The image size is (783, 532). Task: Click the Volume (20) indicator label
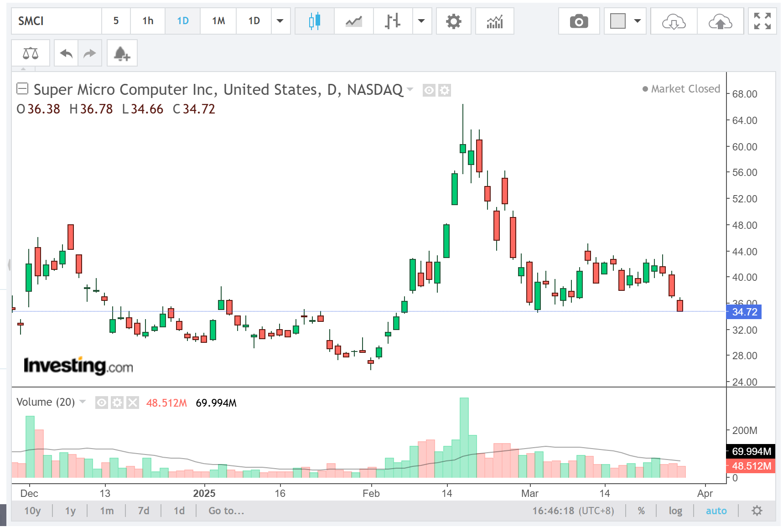click(x=46, y=402)
